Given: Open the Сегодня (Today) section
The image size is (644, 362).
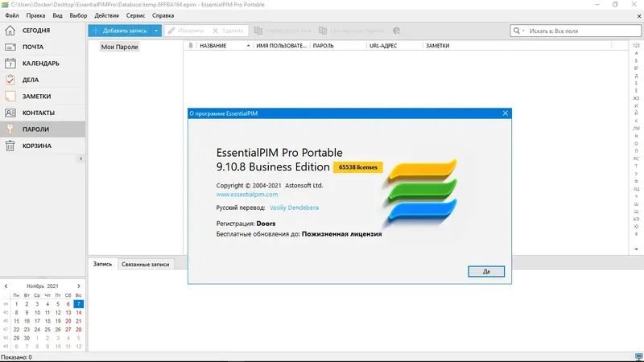Looking at the screenshot, I should coord(43,31).
